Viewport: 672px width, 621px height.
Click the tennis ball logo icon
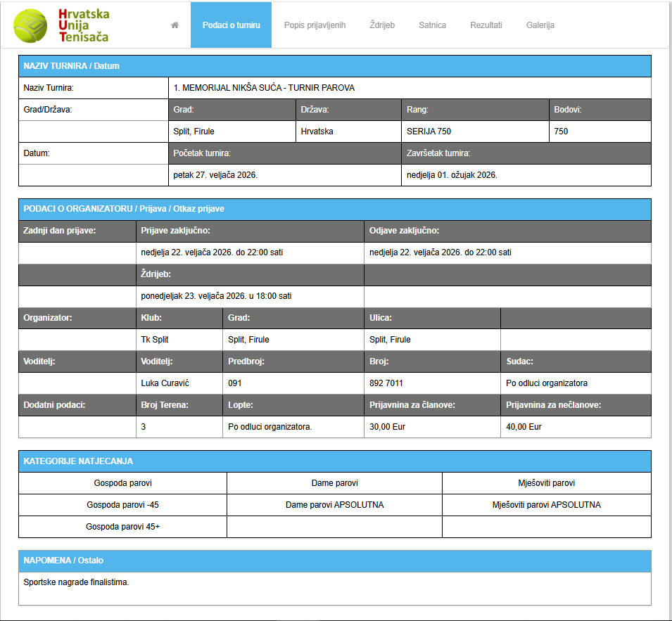32,25
